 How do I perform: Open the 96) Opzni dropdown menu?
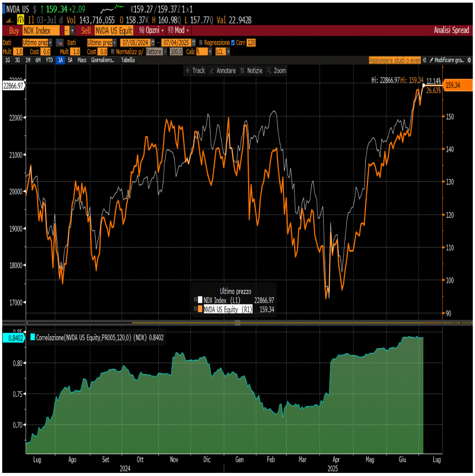(x=151, y=30)
